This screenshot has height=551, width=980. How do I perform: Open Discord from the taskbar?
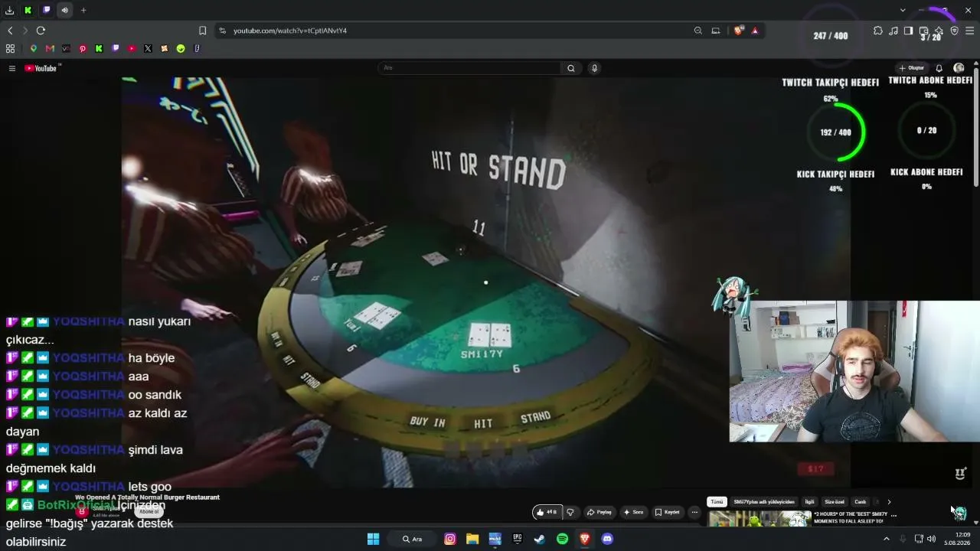click(x=607, y=539)
